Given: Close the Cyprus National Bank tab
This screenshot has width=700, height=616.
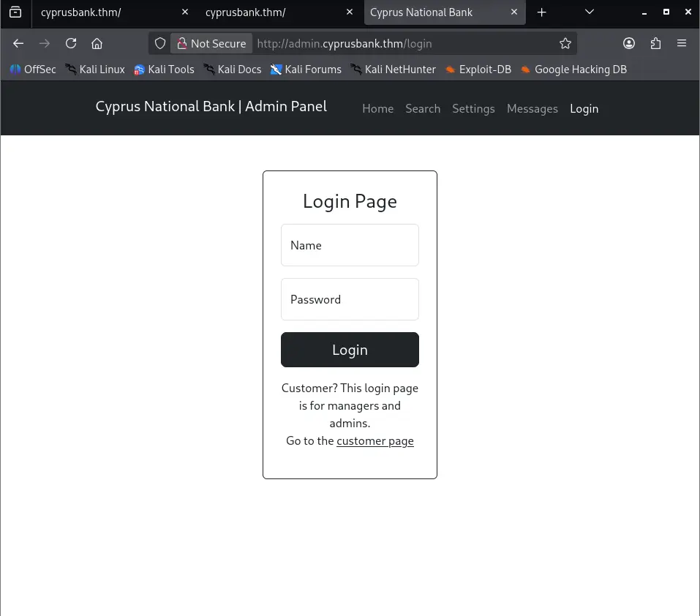Looking at the screenshot, I should point(515,12).
